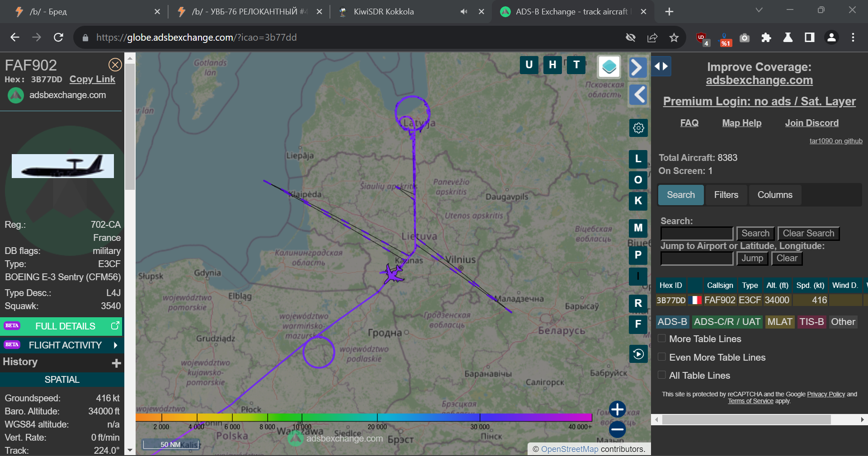This screenshot has height=456, width=868.
Task: Close the FAF902 aircraft info panel
Action: click(115, 65)
